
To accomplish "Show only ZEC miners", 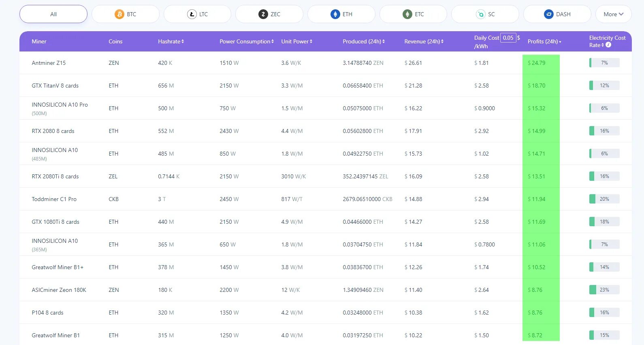I will [269, 14].
